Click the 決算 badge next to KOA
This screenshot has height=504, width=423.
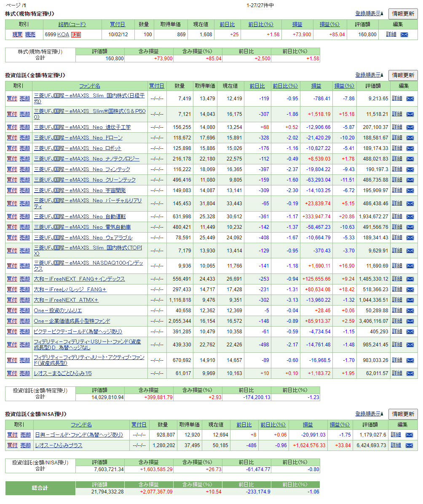(x=76, y=35)
